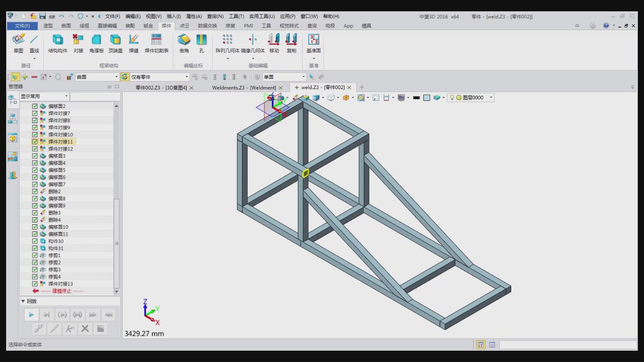644x362 pixels.
Task: Click the 文件(F) file button
Action: pyautogui.click(x=22, y=26)
